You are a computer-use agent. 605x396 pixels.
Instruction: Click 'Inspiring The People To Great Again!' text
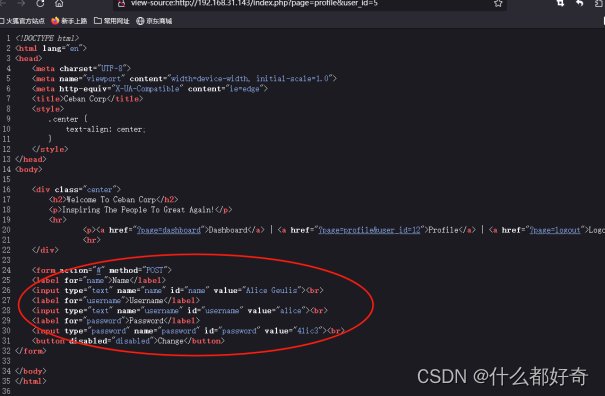[138, 210]
